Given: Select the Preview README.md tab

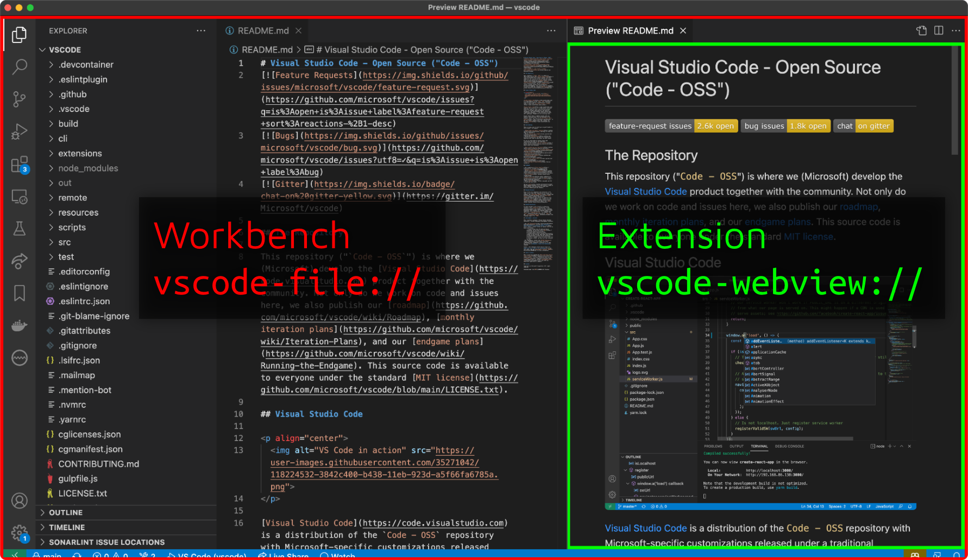Looking at the screenshot, I should click(x=630, y=30).
